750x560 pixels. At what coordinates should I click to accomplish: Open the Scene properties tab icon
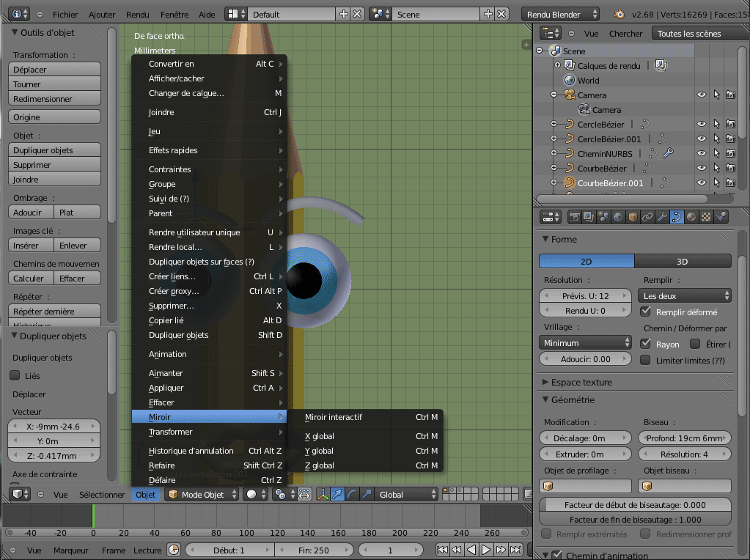tap(603, 217)
